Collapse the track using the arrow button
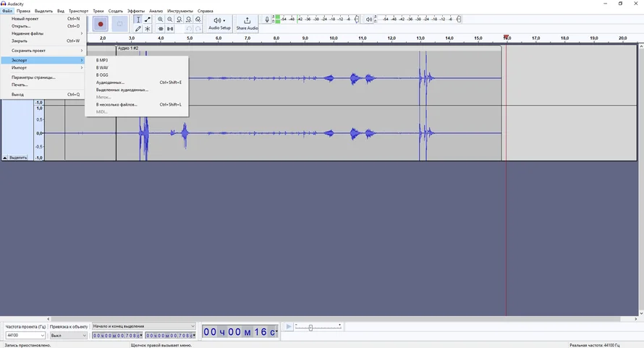Viewport: 644px width, 348px height. click(x=5, y=157)
